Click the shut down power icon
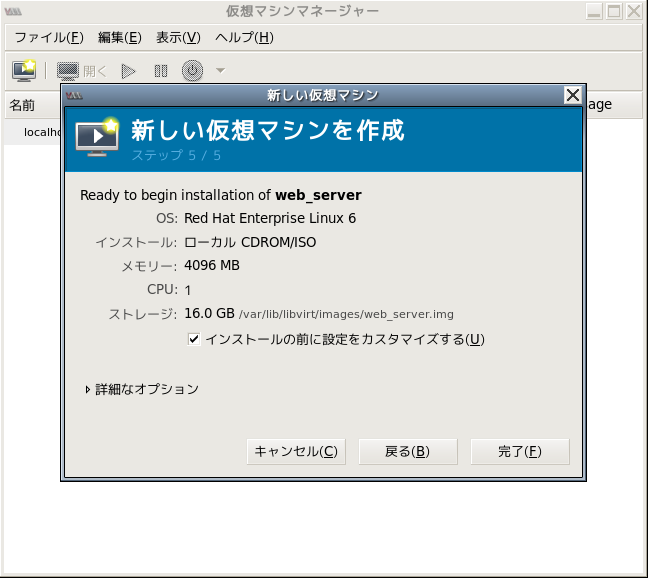This screenshot has width=648, height=578. pos(192,71)
